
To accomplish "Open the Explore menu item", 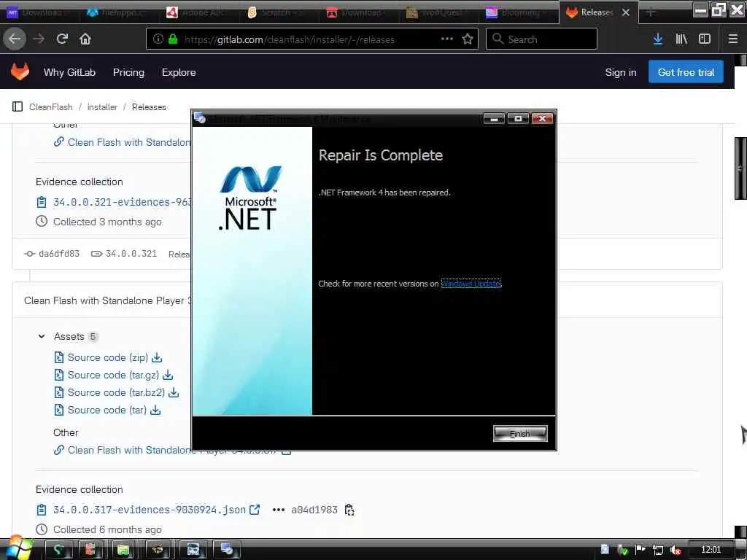I will [179, 72].
